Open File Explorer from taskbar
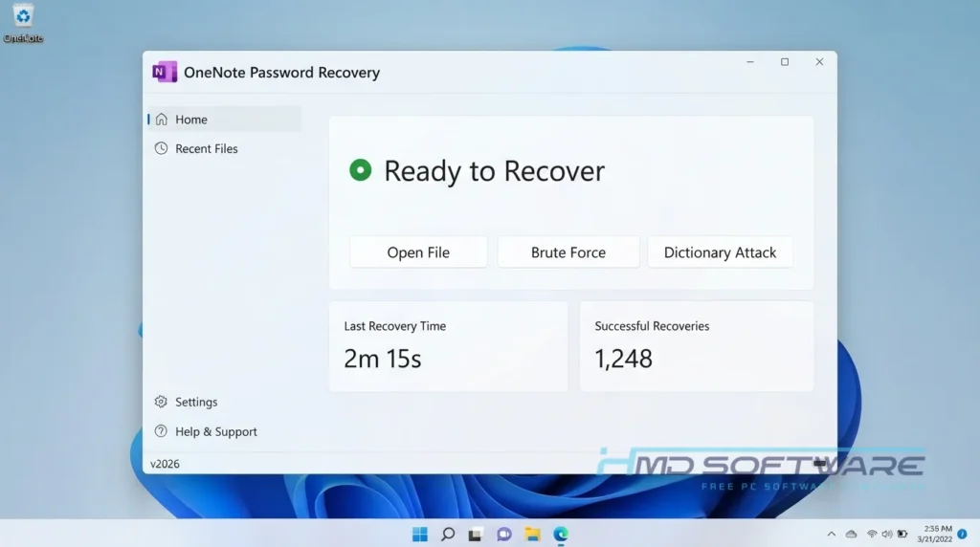The width and height of the screenshot is (980, 547). 532,535
